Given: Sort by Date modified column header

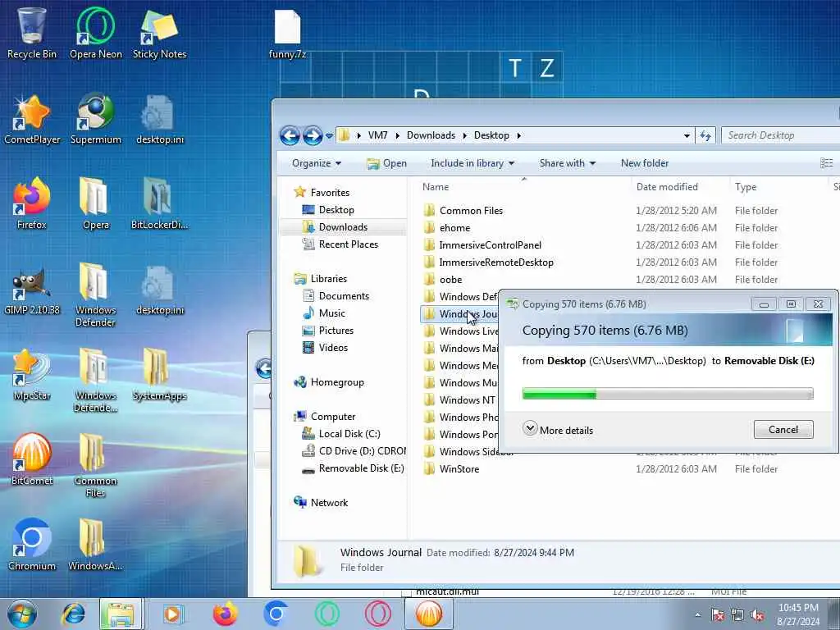Looking at the screenshot, I should coord(680,187).
